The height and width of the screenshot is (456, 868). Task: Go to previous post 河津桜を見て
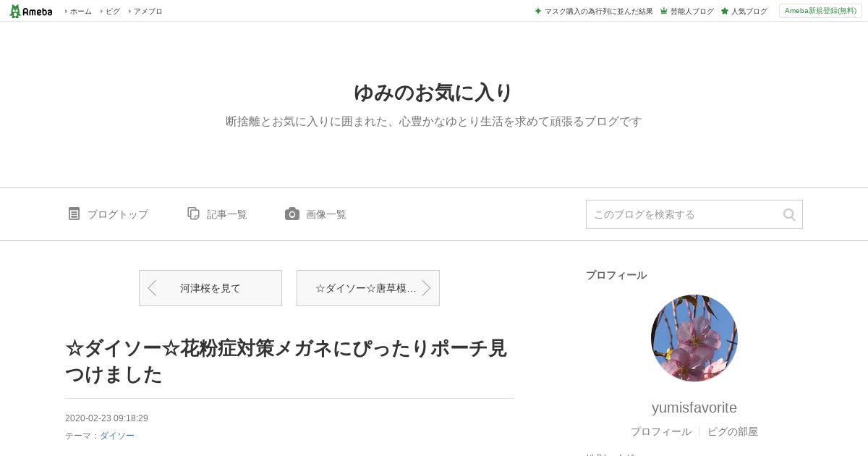pyautogui.click(x=210, y=288)
